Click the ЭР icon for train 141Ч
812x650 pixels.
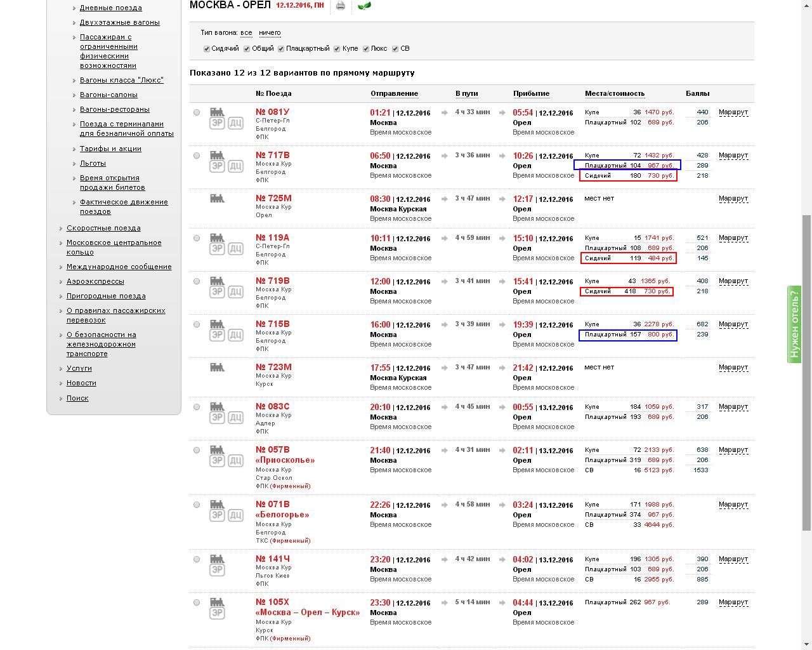(x=217, y=570)
